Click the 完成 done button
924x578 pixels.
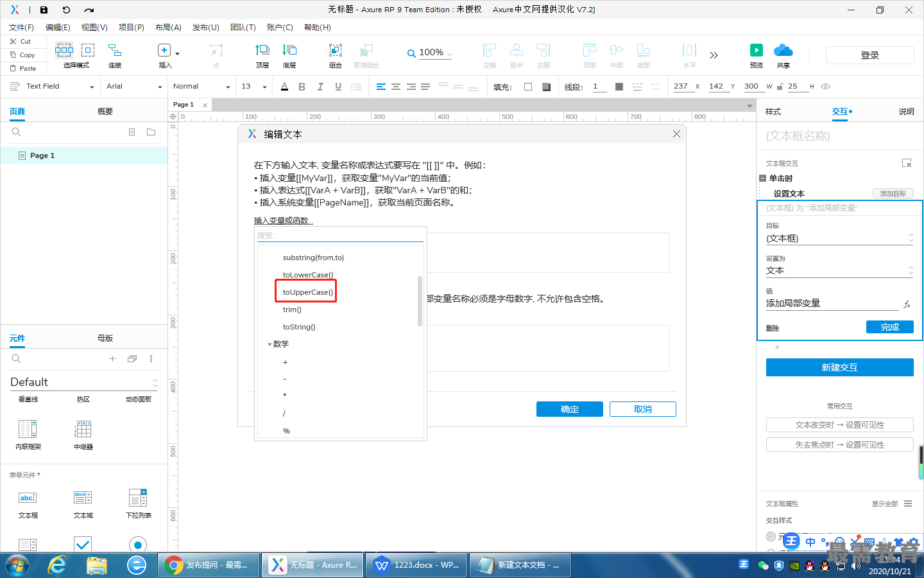[890, 327]
